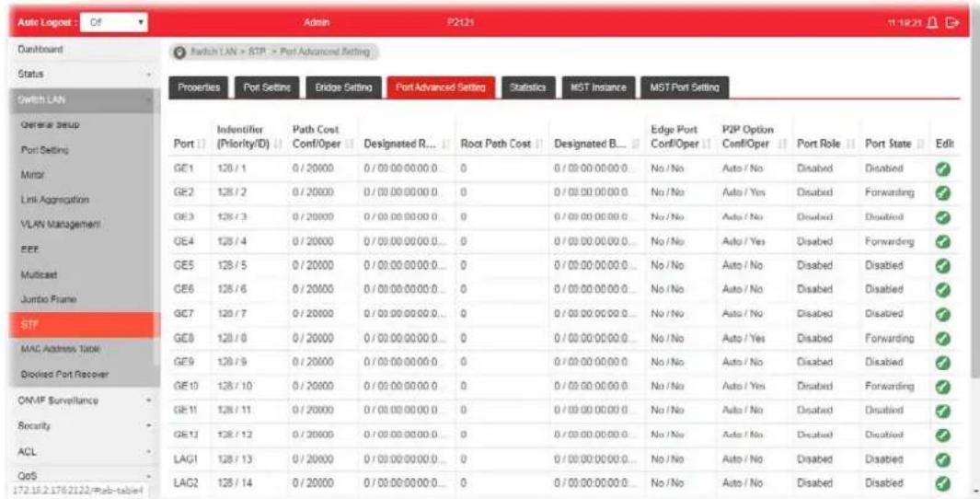Open the notification bell icon

[x=932, y=22]
